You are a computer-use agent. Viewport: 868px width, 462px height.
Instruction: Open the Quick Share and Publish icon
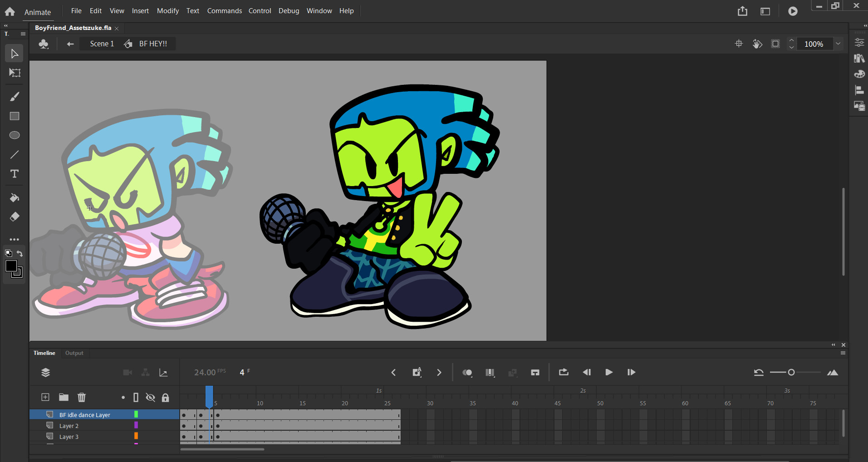pos(742,11)
